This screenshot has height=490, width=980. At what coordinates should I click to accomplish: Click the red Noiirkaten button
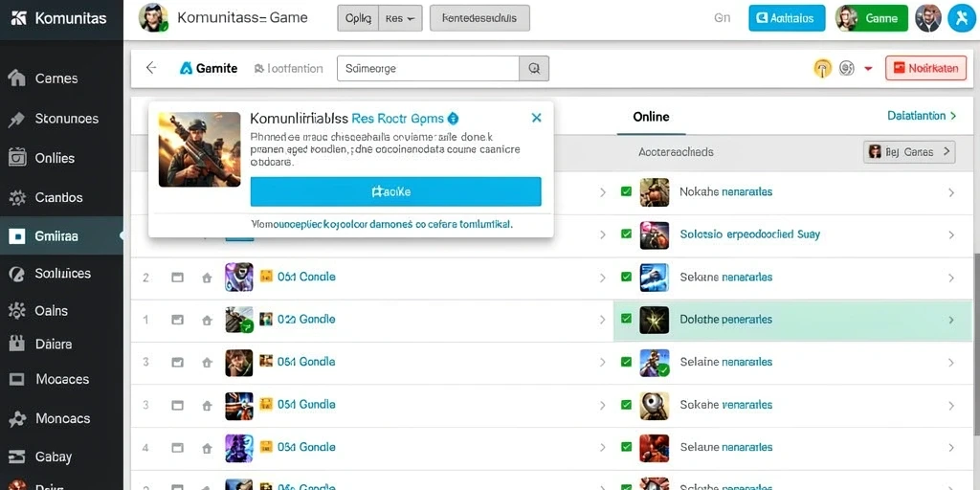(x=926, y=69)
